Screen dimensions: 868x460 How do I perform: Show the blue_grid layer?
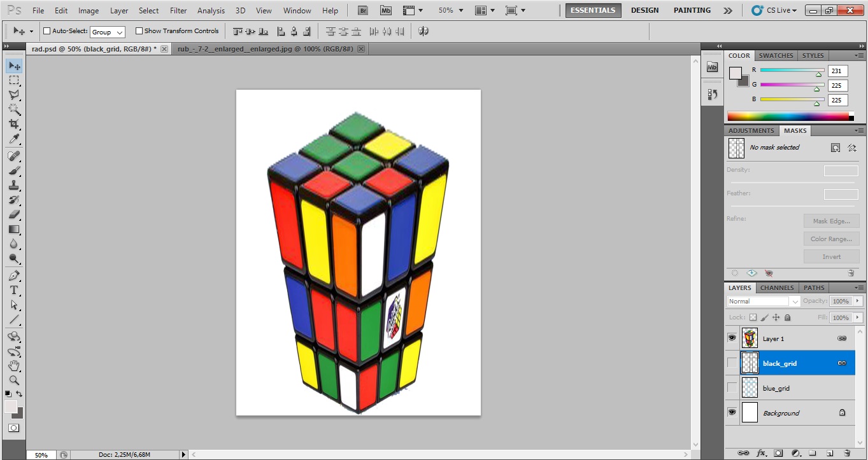(732, 388)
